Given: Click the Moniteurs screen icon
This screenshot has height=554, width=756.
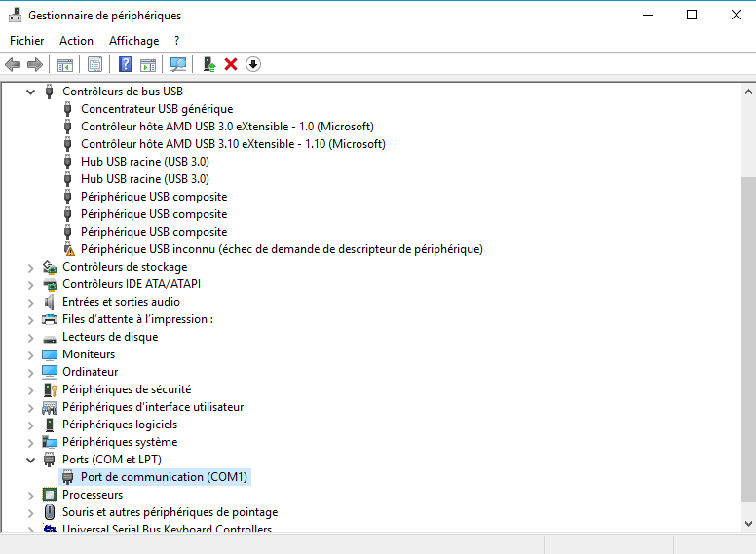Looking at the screenshot, I should pyautogui.click(x=50, y=355).
